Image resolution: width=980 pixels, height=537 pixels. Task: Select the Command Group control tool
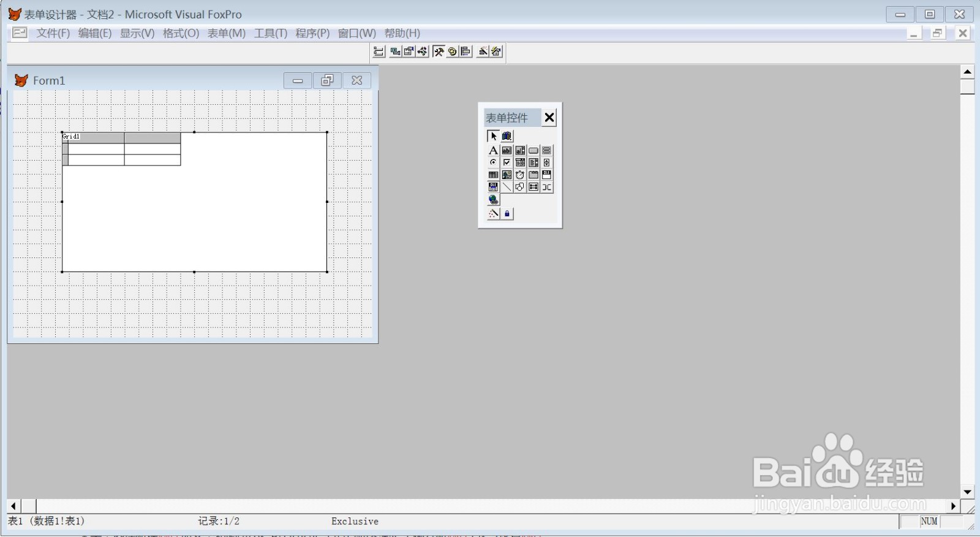[x=547, y=150]
